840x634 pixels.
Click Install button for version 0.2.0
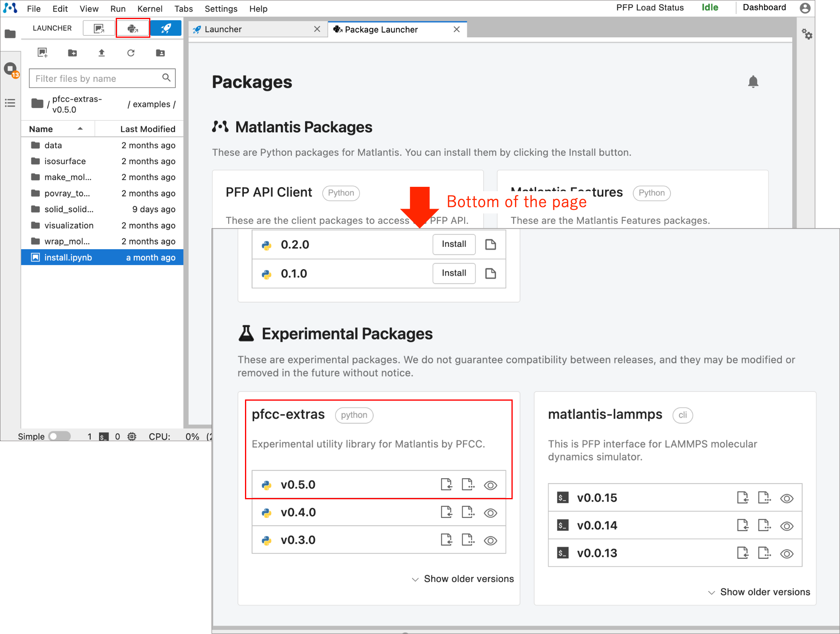coord(453,244)
